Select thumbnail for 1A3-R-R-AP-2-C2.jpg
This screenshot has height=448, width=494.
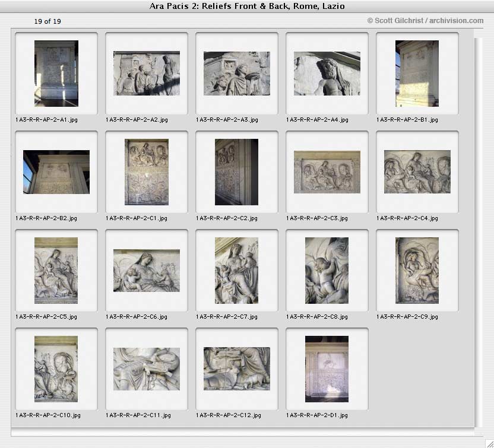coord(236,172)
